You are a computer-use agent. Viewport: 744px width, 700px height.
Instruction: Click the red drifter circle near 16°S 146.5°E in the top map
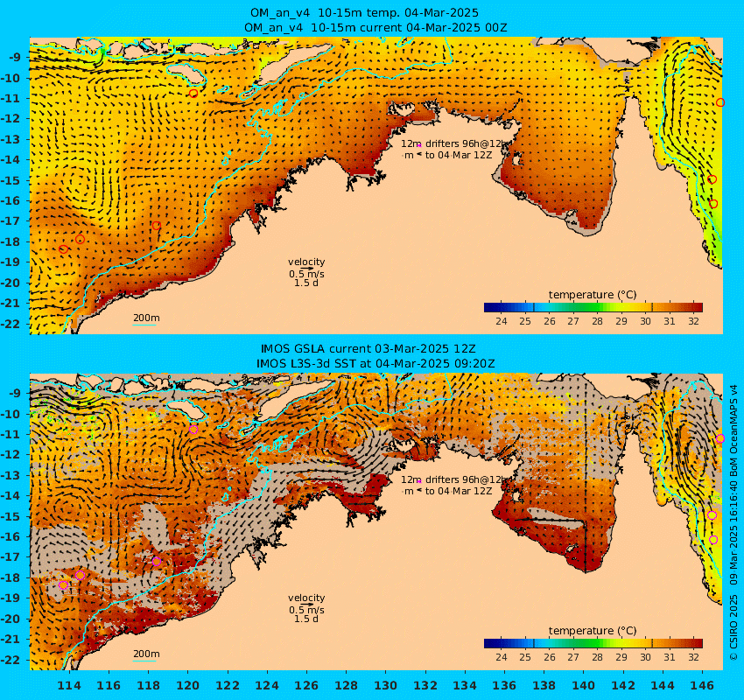pyautogui.click(x=713, y=204)
